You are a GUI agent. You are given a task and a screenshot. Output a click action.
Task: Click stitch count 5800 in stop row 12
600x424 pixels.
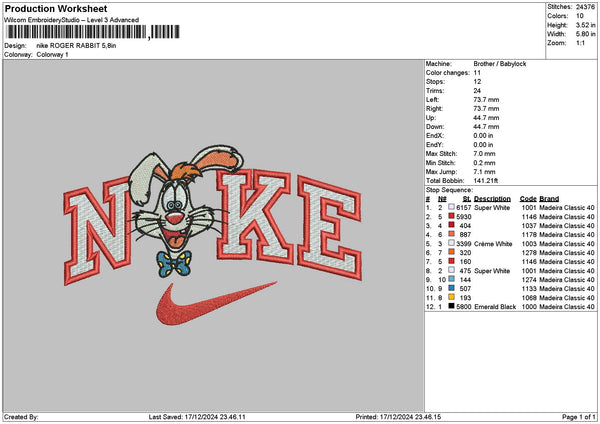pos(464,307)
